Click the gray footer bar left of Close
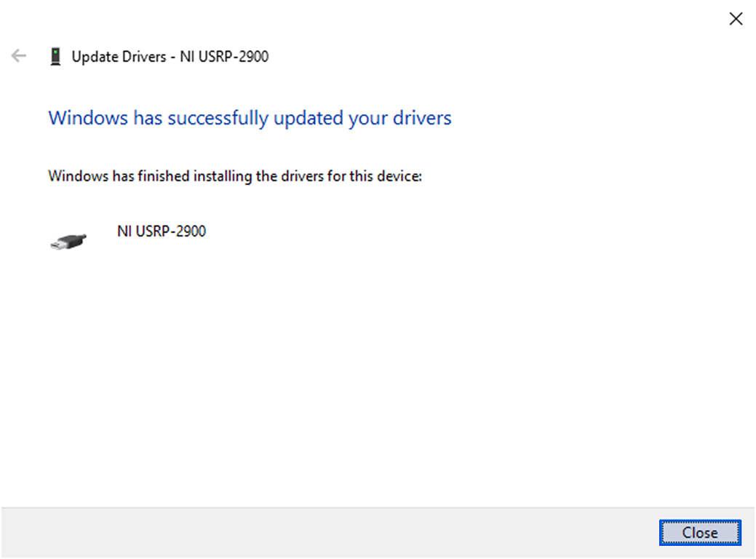The height and width of the screenshot is (559, 756). [x=327, y=532]
